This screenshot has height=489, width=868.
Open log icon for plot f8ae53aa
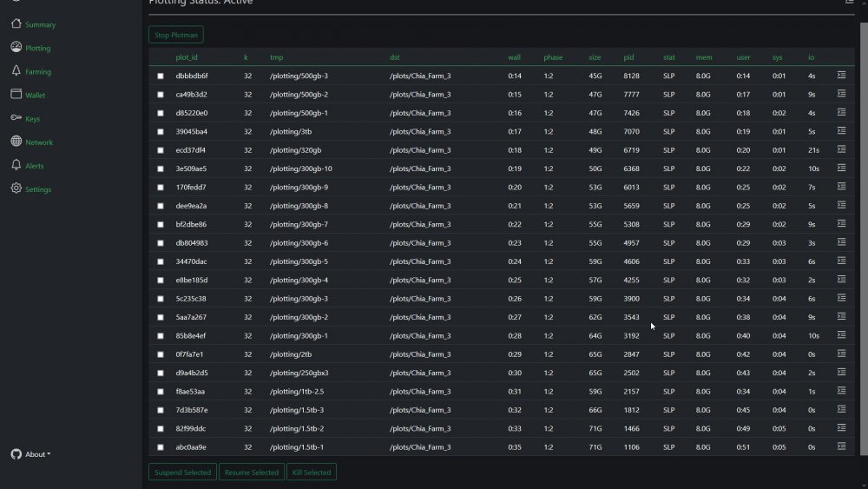pyautogui.click(x=841, y=391)
